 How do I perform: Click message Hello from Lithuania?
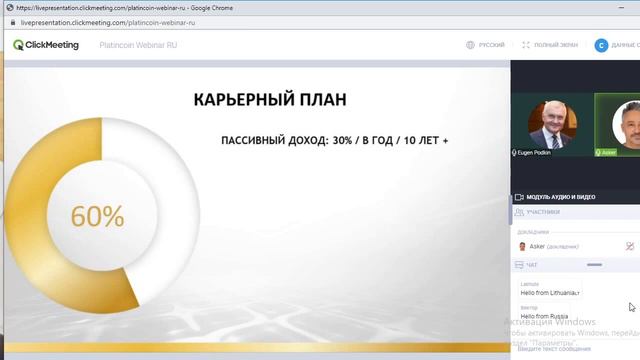(x=550, y=293)
